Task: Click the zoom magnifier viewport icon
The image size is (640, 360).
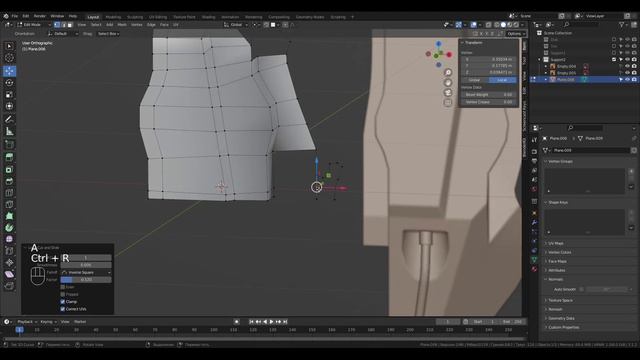Action: (448, 73)
